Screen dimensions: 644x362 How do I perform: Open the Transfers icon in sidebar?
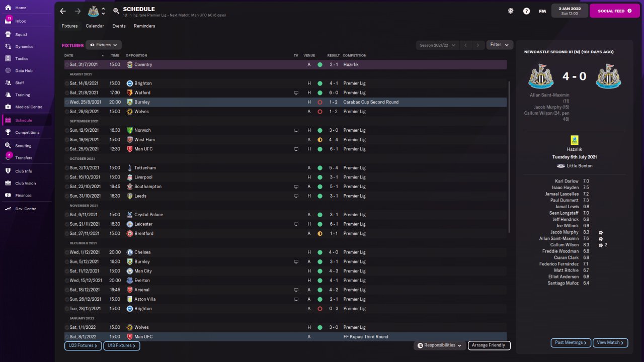(8, 158)
